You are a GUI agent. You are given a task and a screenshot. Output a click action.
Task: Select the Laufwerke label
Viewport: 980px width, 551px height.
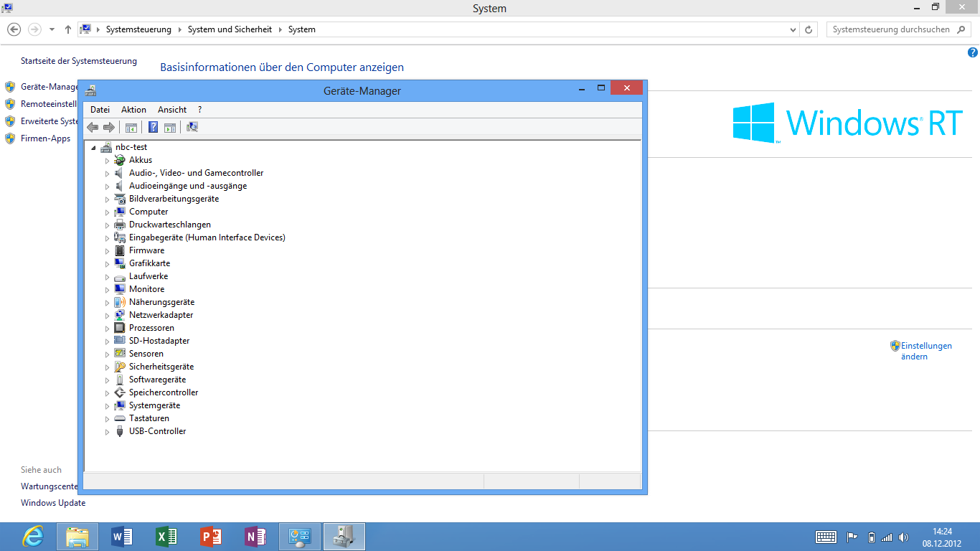(x=149, y=276)
